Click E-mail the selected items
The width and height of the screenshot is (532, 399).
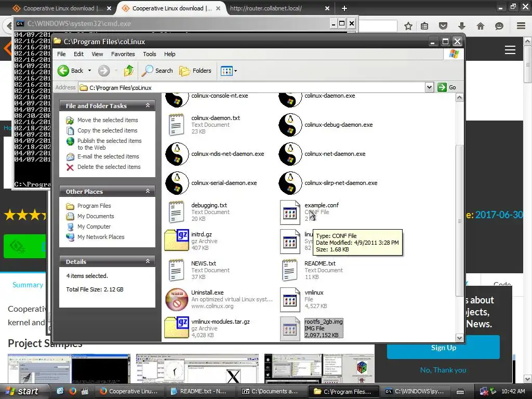[108, 156]
